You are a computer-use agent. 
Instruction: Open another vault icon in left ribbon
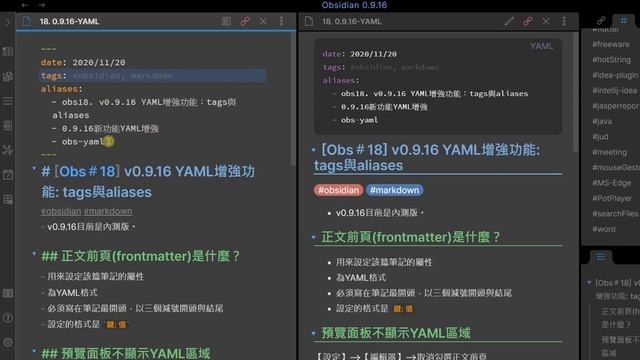tap(8, 293)
